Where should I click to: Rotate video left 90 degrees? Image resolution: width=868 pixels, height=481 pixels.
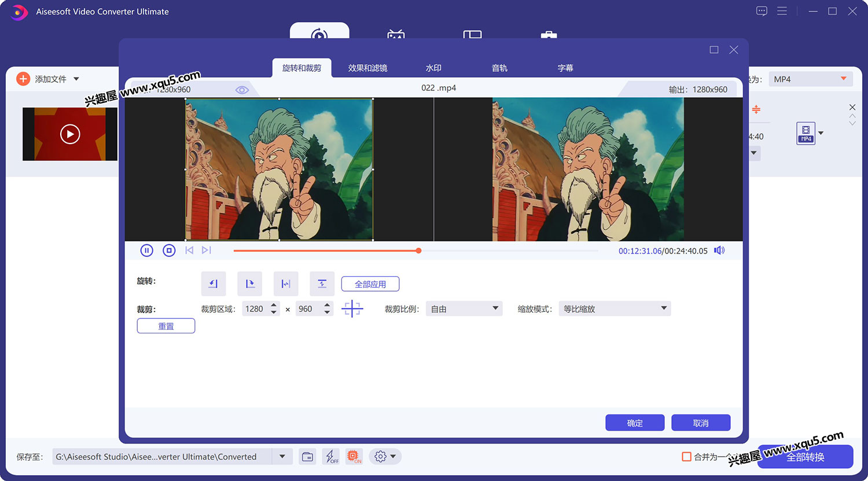point(214,284)
